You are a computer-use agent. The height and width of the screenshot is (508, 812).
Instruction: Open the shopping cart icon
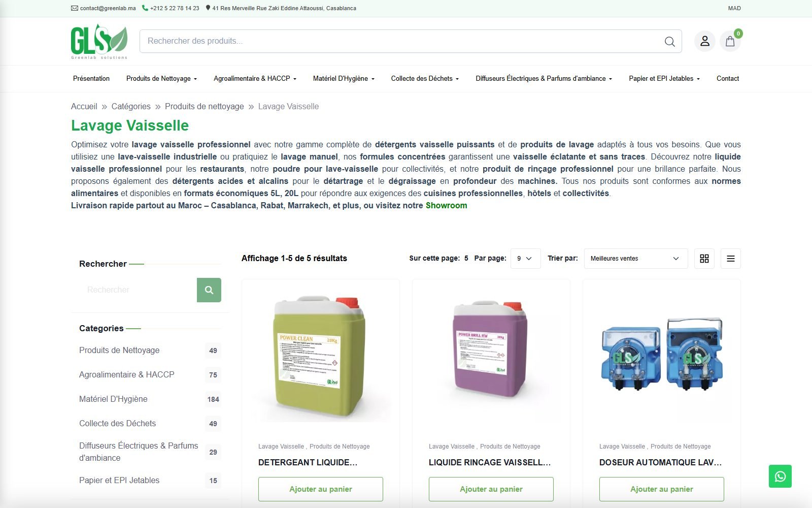[x=730, y=41]
